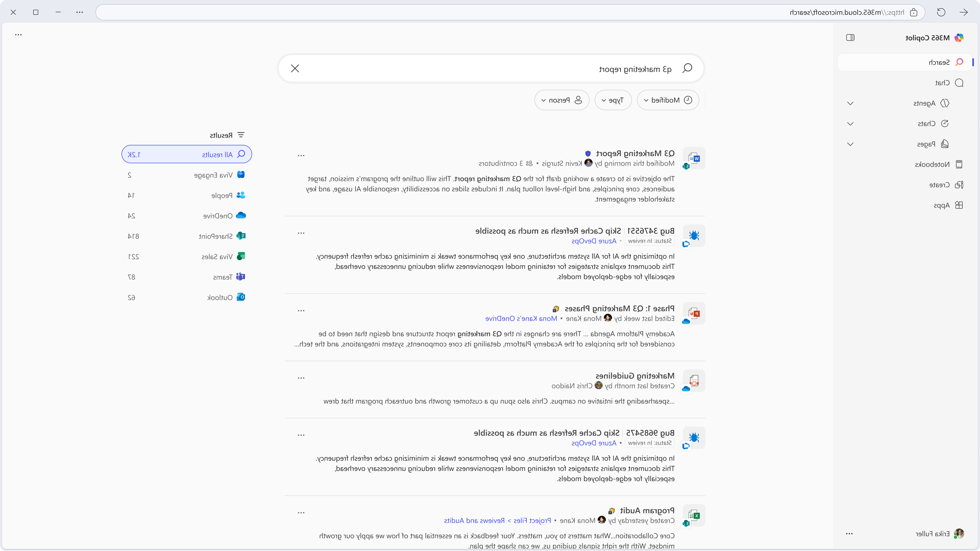980x551 pixels.
Task: Open Mona Kane's OneDrive link
Action: [521, 319]
